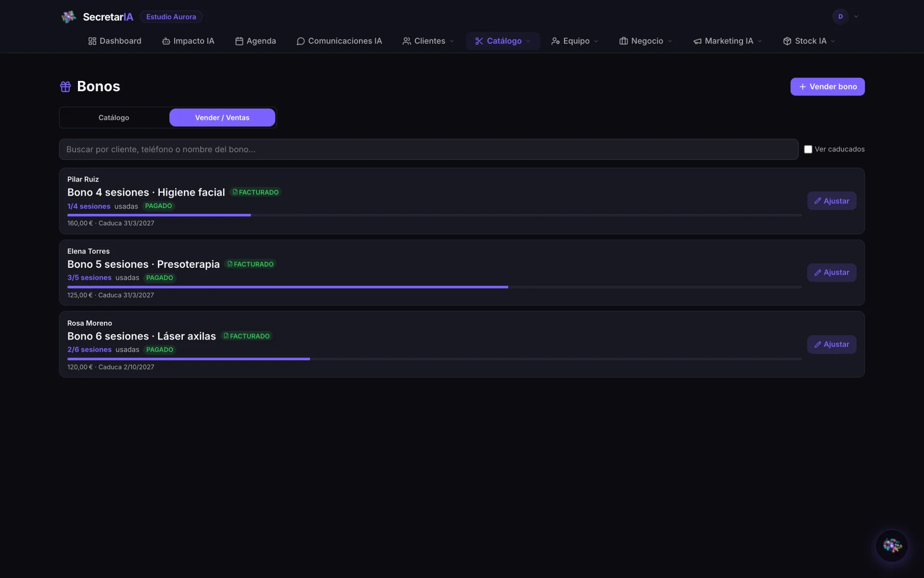Screen dimensions: 924x578
Task: Focus the bono search input field
Action: coord(428,149)
